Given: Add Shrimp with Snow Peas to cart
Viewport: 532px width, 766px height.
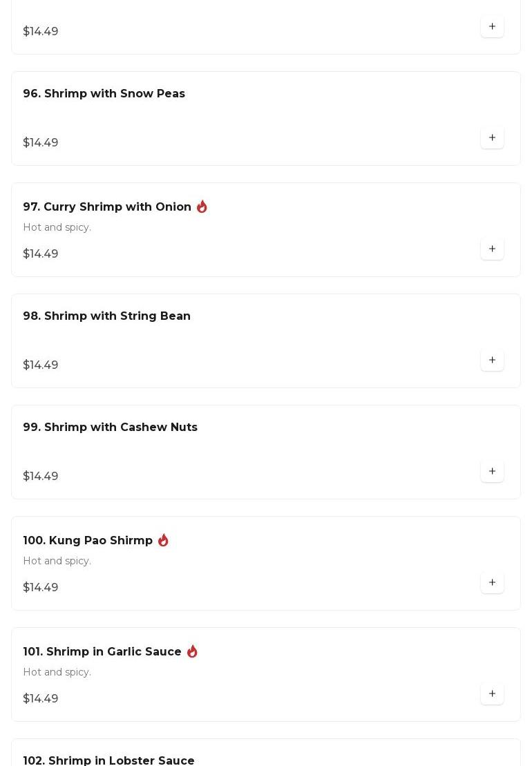Looking at the screenshot, I should (x=492, y=138).
